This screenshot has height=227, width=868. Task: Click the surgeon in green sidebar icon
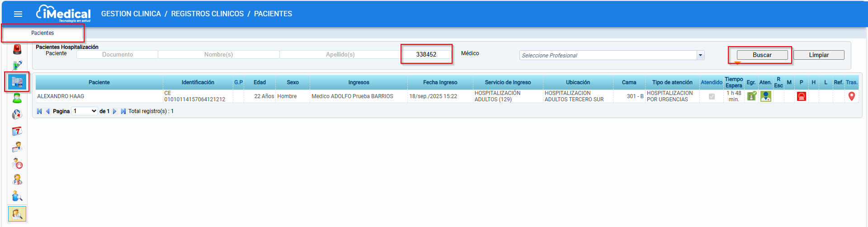pyautogui.click(x=17, y=98)
